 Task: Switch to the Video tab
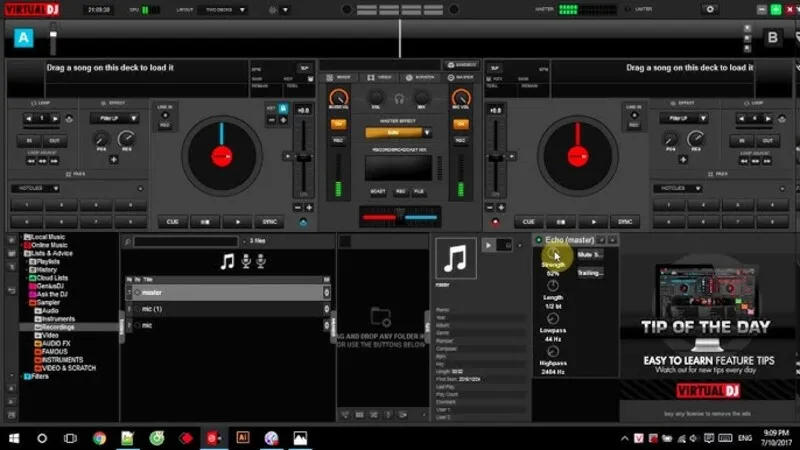[379, 78]
